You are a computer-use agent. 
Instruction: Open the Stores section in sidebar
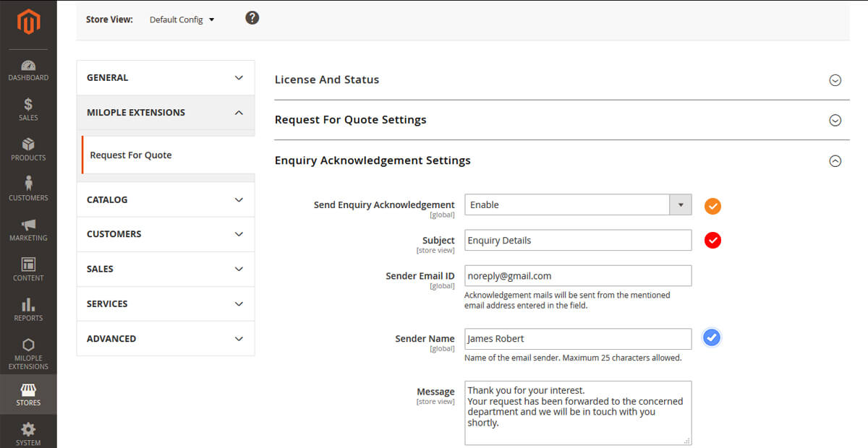[28, 395]
